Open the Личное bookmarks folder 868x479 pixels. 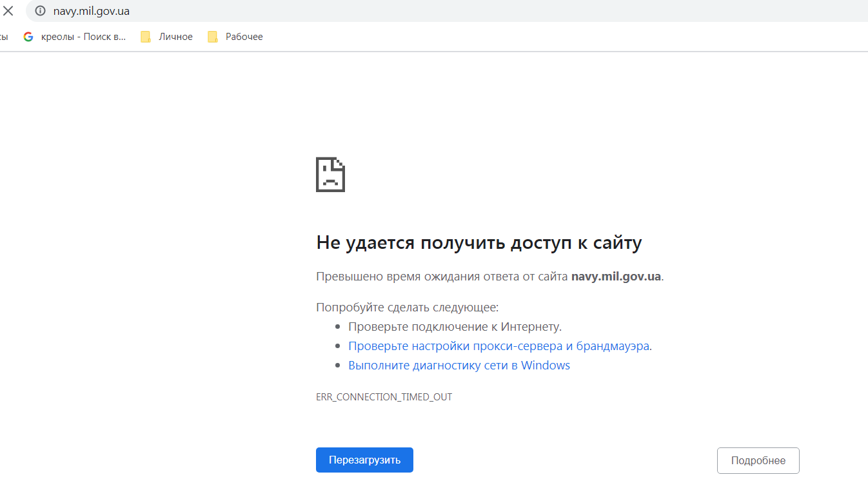click(x=175, y=37)
